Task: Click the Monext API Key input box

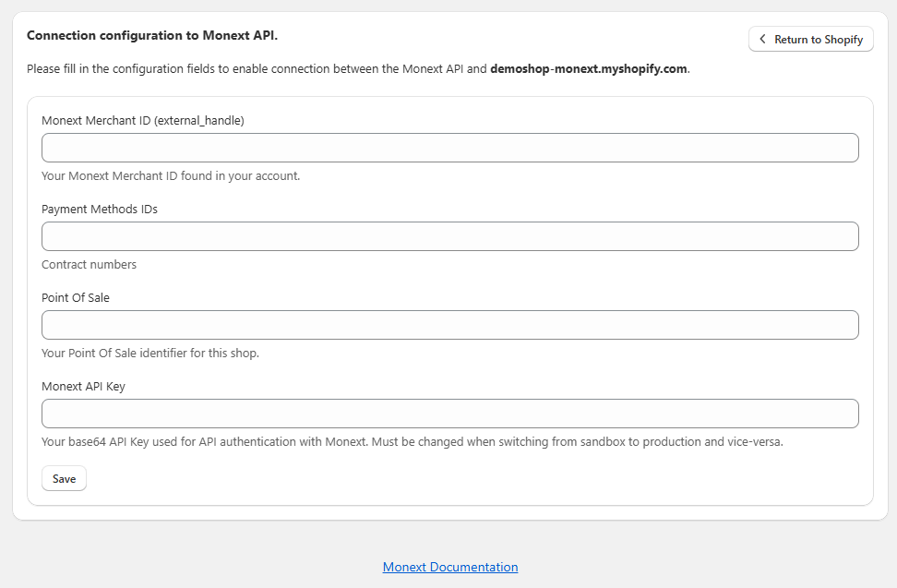Action: point(449,414)
